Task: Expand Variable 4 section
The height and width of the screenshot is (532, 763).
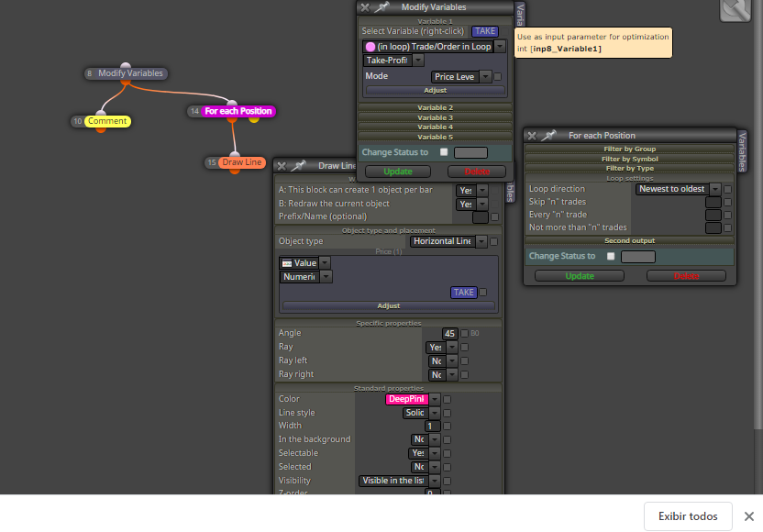Action: tap(435, 127)
